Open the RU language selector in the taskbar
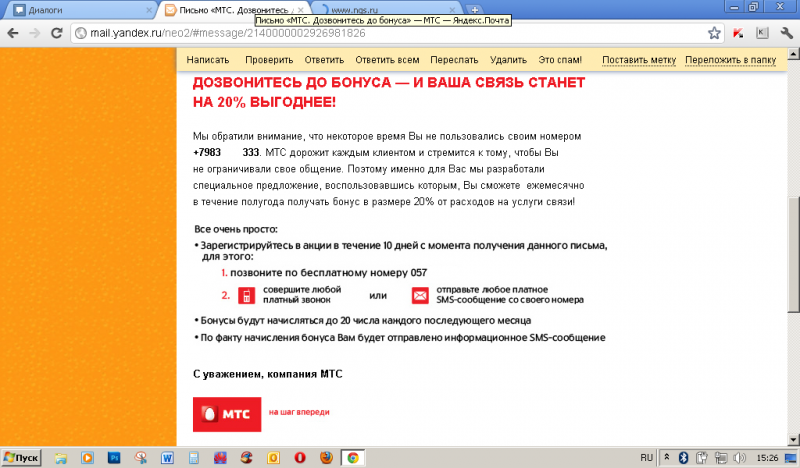 tap(646, 457)
